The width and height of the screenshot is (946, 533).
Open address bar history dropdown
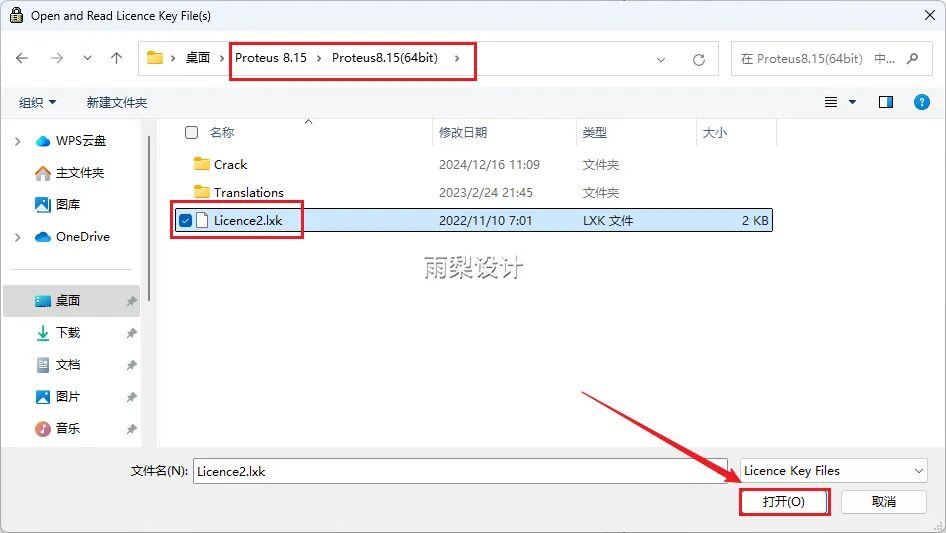(661, 59)
